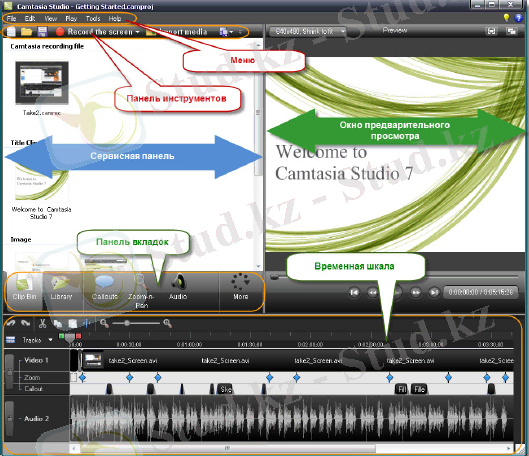Expand the Tracks dropdown
The image size is (529, 456).
point(51,340)
